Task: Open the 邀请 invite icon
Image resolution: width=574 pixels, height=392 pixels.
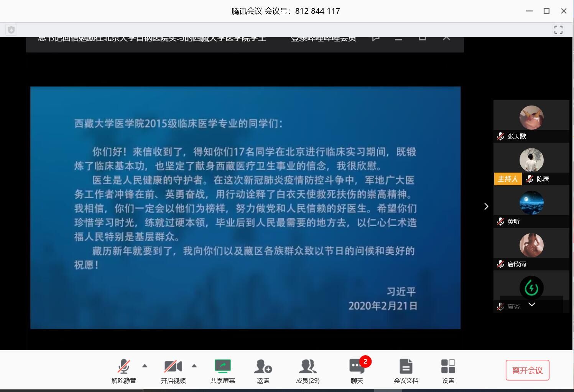Action: (263, 371)
